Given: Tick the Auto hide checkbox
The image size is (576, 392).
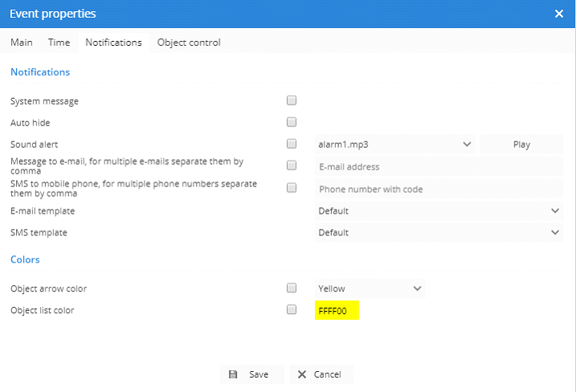Looking at the screenshot, I should [292, 123].
